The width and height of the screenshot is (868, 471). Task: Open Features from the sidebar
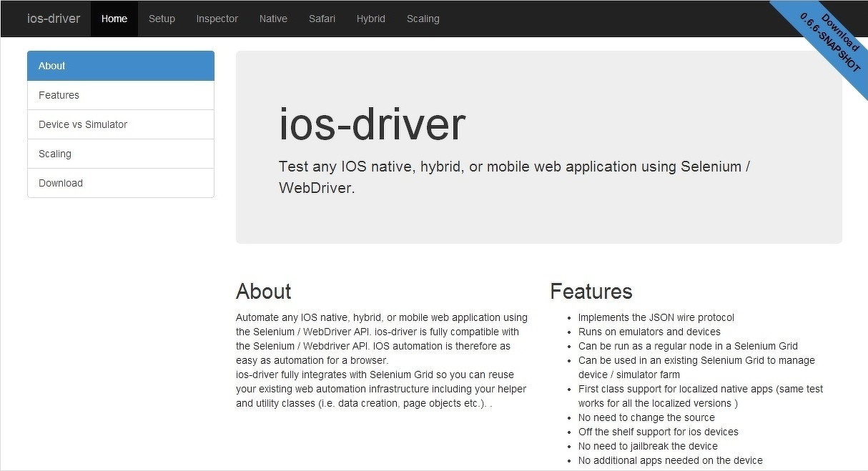pos(59,94)
